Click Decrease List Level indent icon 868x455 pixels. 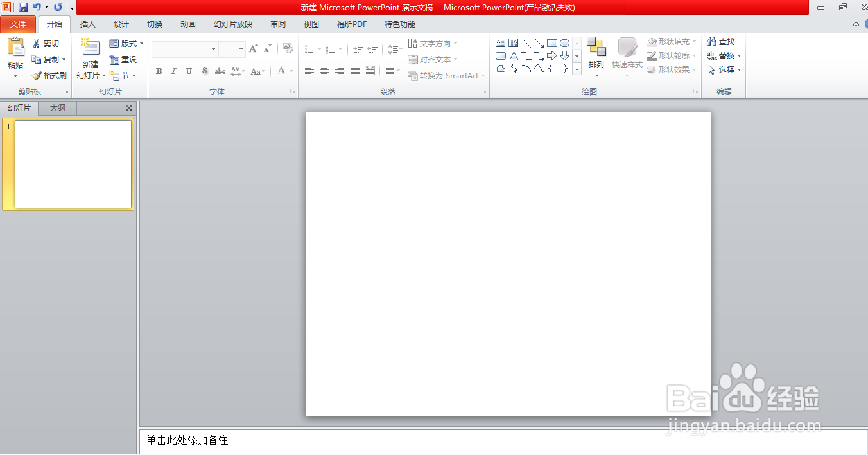(x=358, y=49)
